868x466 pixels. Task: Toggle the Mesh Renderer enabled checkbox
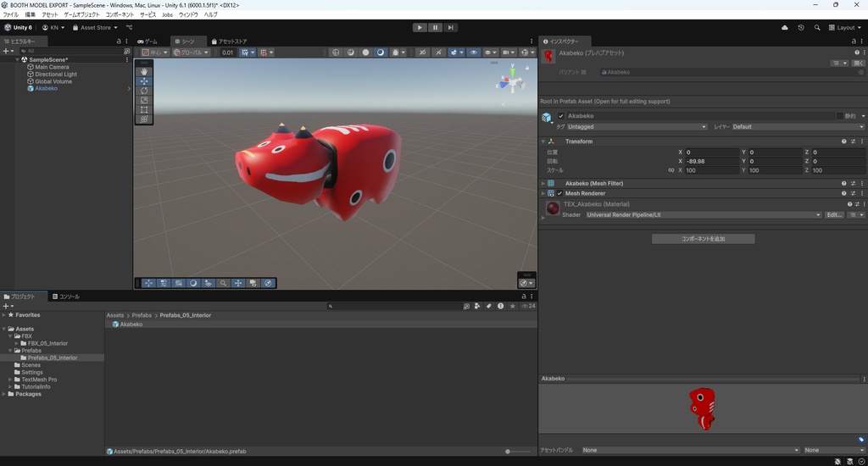559,194
